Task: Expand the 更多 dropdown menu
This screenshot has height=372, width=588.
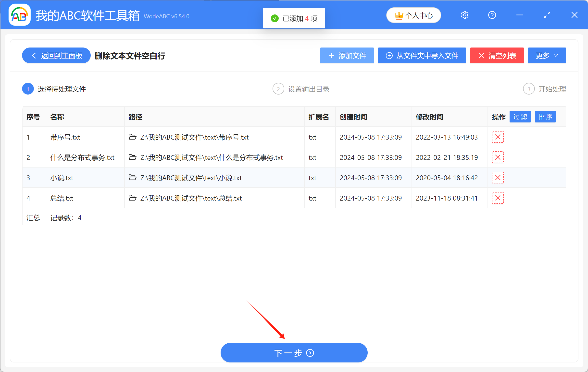Action: (547, 55)
